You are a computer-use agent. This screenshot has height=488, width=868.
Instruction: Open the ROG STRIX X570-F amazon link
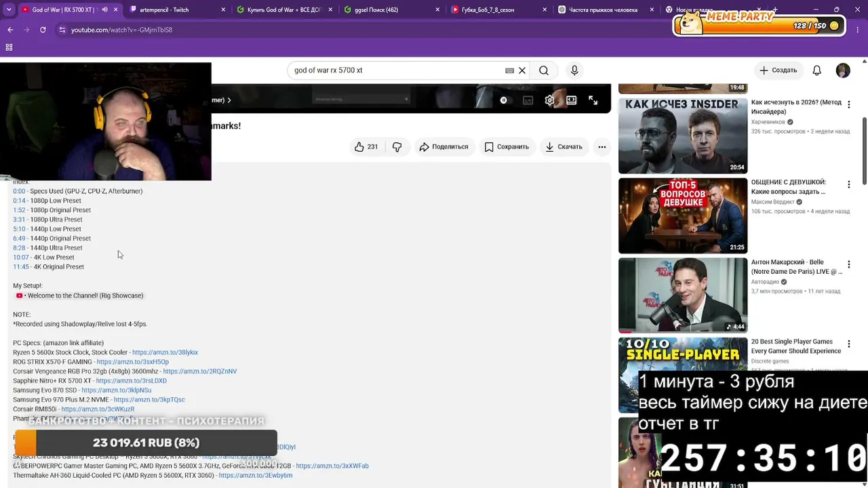[x=133, y=362]
